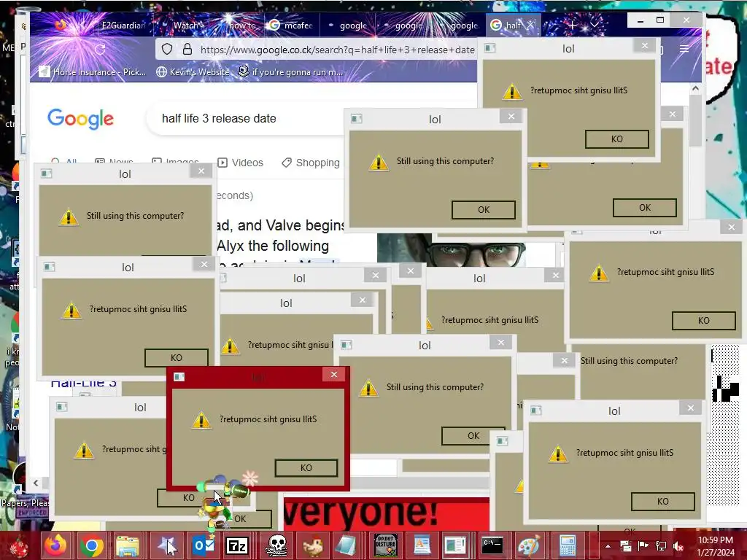Click the padlock site information icon

click(x=187, y=49)
